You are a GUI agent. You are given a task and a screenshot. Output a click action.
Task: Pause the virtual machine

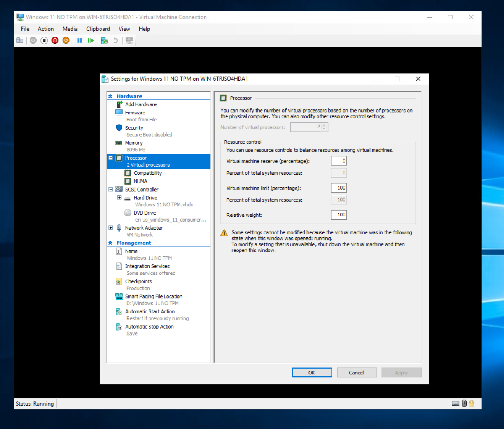tap(80, 40)
